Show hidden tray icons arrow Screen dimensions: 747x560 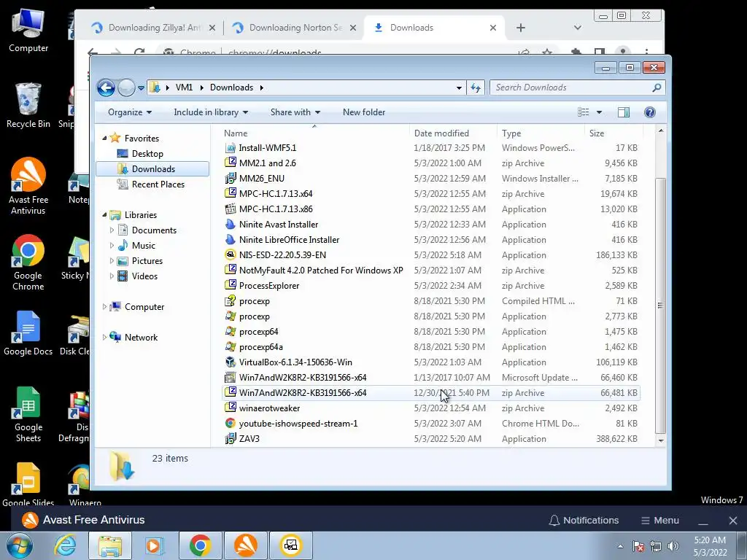point(620,546)
